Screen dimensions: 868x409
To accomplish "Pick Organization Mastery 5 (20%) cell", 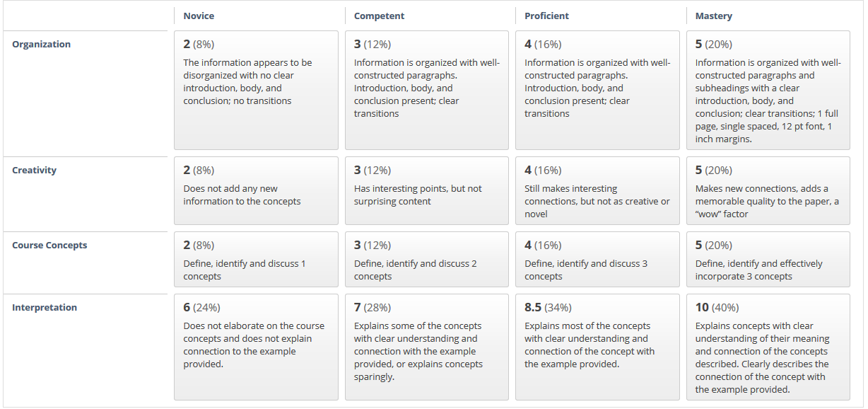I will (768, 90).
